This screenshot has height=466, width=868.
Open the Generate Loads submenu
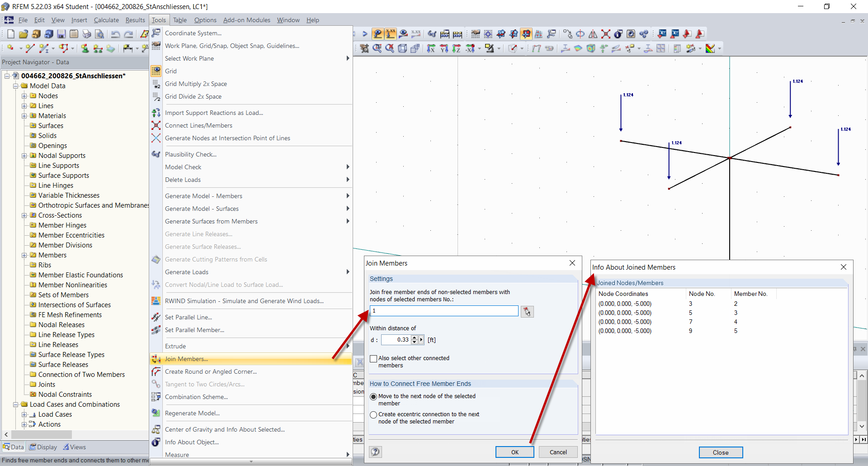pyautogui.click(x=251, y=272)
